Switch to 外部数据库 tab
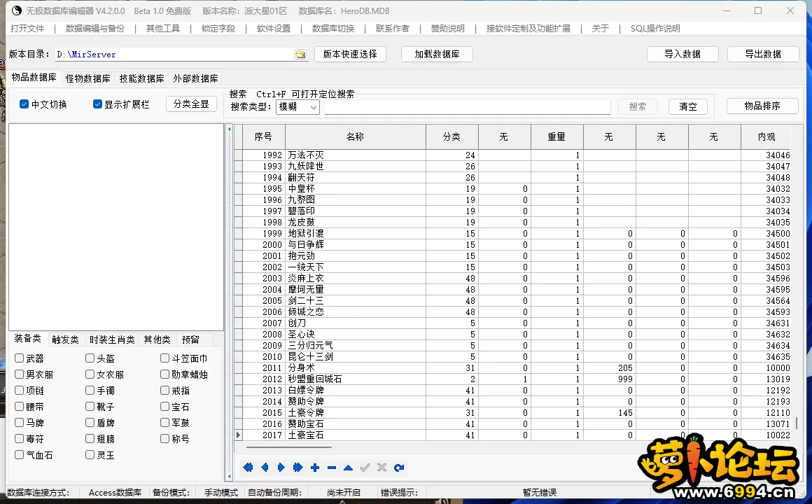Screen dimensions: 812x504 [x=196, y=78]
